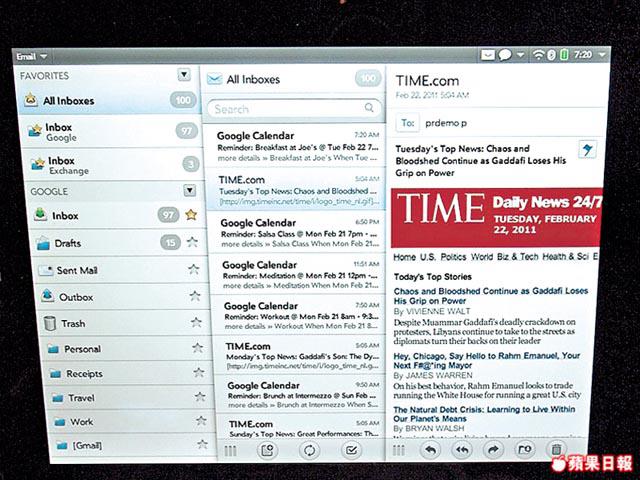The height and width of the screenshot is (480, 640).
Task: Tap the envelope icon beside All Inboxes header
Action: pos(214,78)
